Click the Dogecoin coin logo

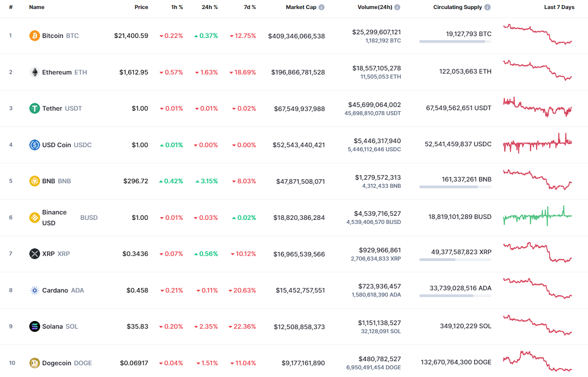(34, 363)
